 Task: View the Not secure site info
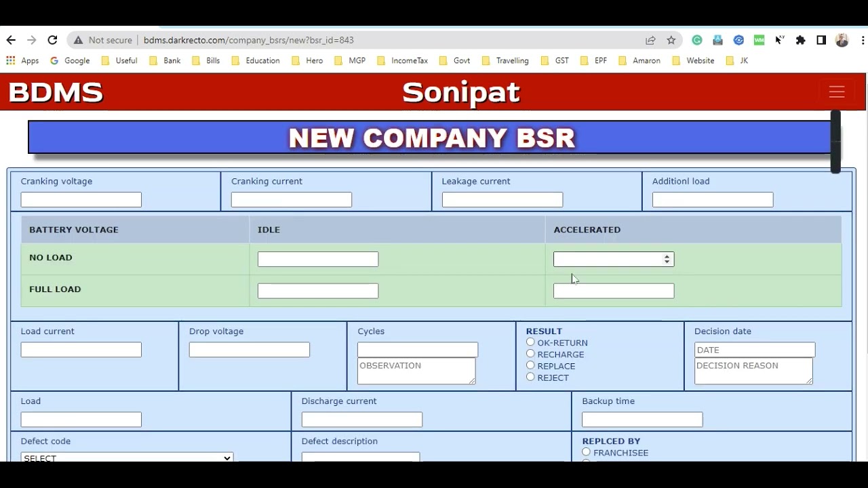(x=103, y=40)
